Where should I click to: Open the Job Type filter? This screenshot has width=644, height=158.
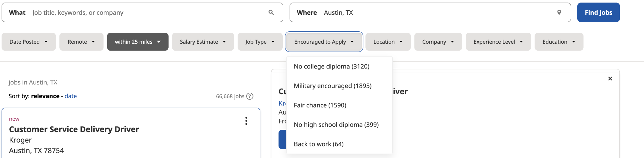tap(260, 42)
